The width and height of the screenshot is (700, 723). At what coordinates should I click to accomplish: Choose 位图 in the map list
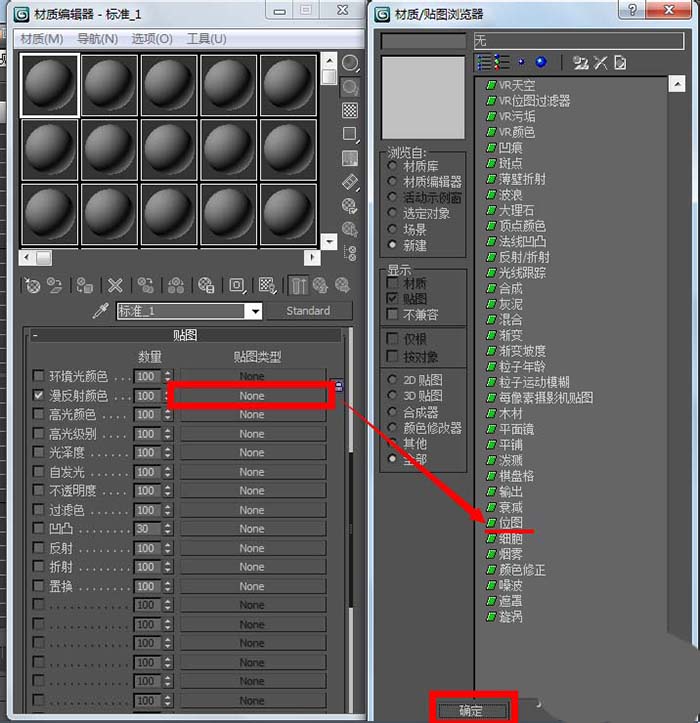tap(510, 522)
